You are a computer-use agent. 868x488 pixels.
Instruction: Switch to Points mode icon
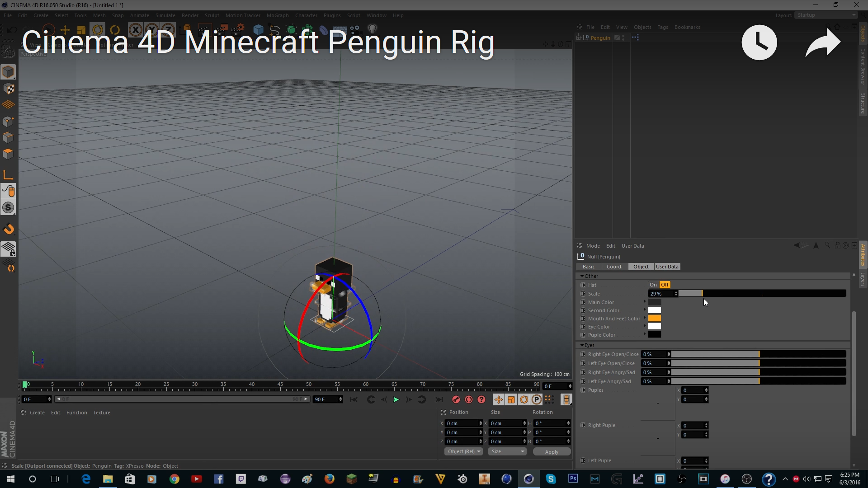coord(8,122)
